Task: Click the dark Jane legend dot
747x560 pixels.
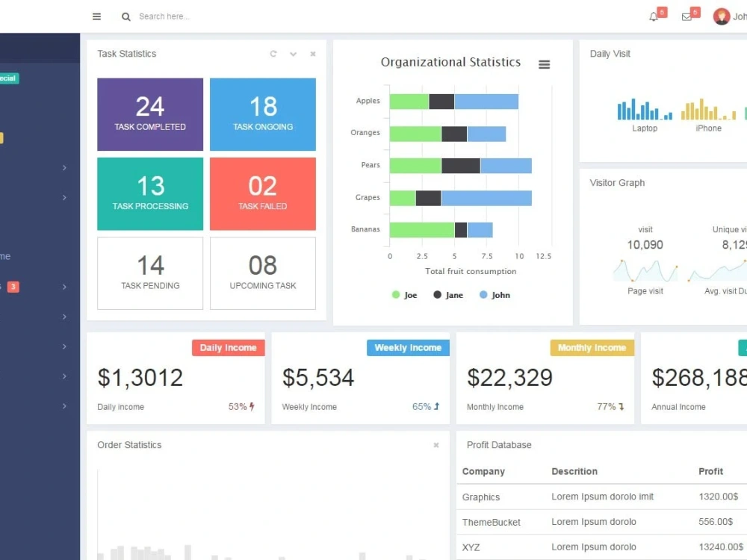Action: click(x=437, y=295)
